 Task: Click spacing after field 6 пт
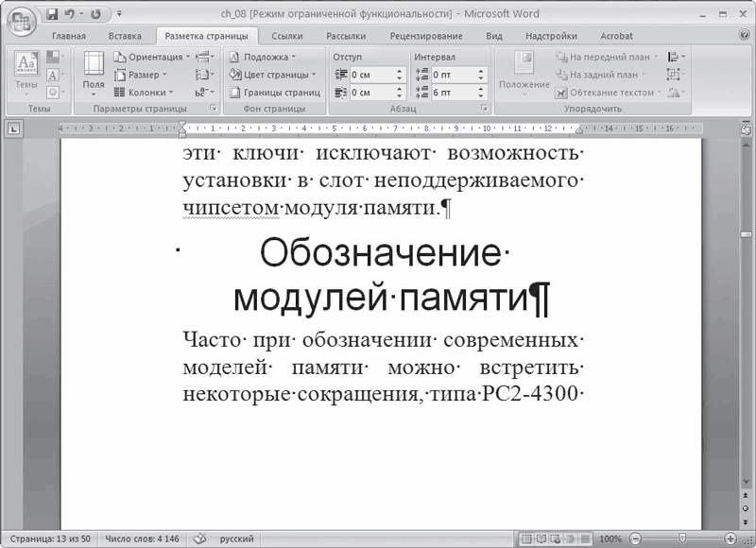454,92
